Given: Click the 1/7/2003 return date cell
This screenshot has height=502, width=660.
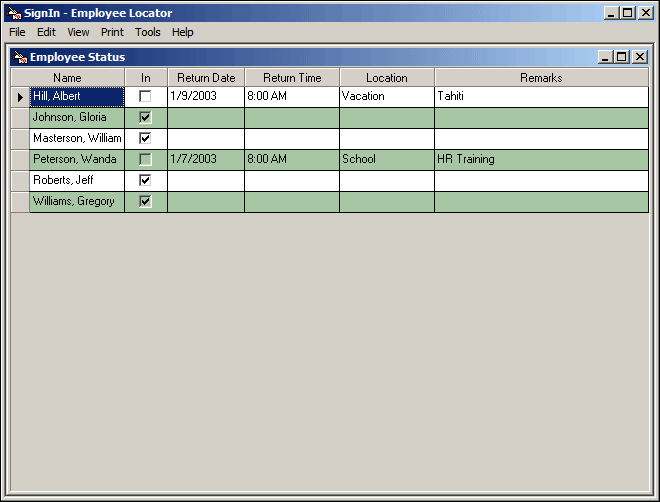Looking at the screenshot, I should click(x=206, y=160).
